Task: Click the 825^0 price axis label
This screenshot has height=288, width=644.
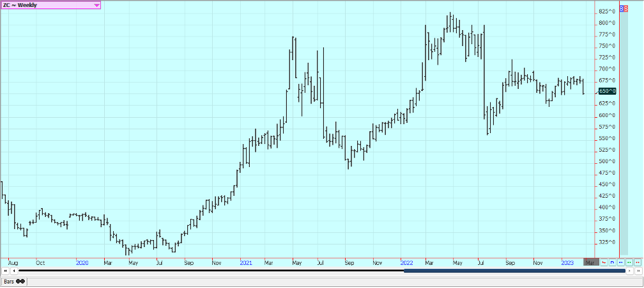Action: point(608,11)
